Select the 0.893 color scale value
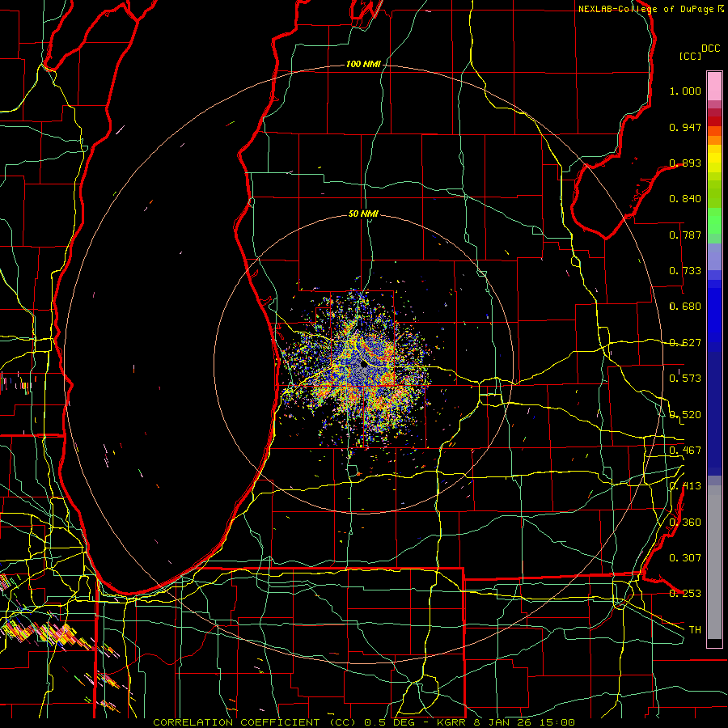The width and height of the screenshot is (728, 728). 685,163
